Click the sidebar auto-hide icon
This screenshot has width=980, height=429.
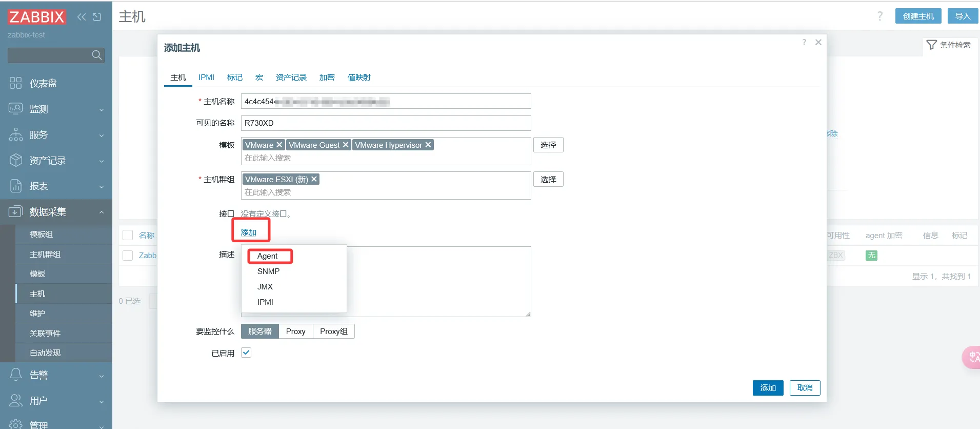97,17
